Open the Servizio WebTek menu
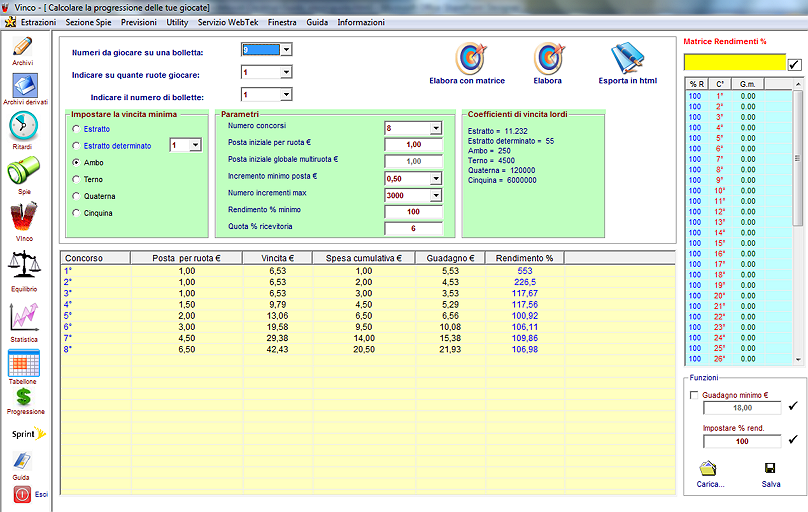The height and width of the screenshot is (512, 808). (x=228, y=22)
